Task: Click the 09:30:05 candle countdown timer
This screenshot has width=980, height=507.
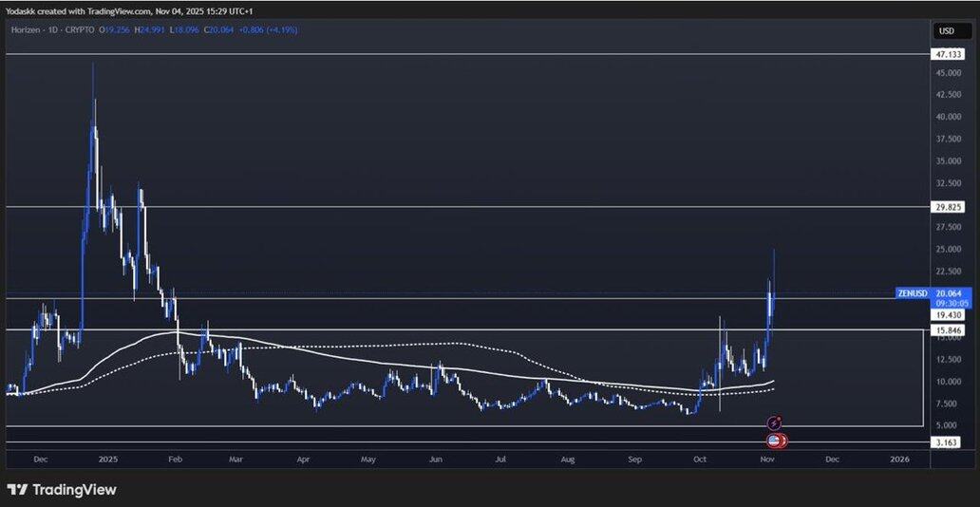Action: (x=948, y=304)
